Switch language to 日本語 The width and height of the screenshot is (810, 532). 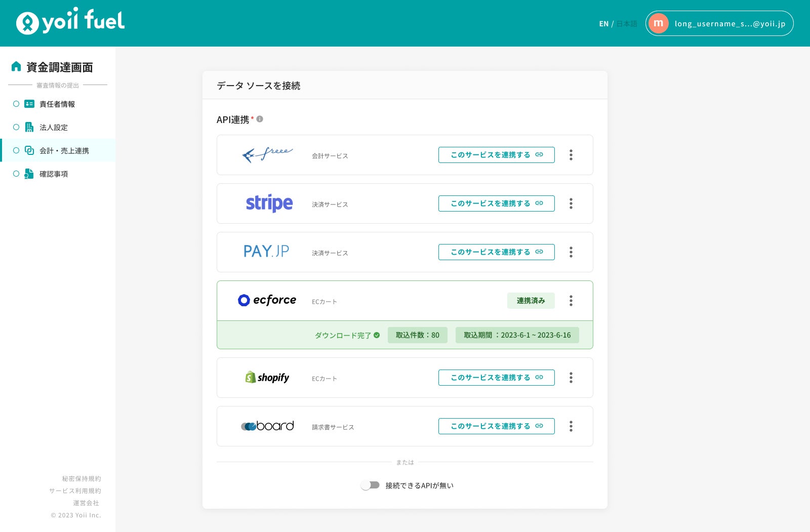click(627, 24)
